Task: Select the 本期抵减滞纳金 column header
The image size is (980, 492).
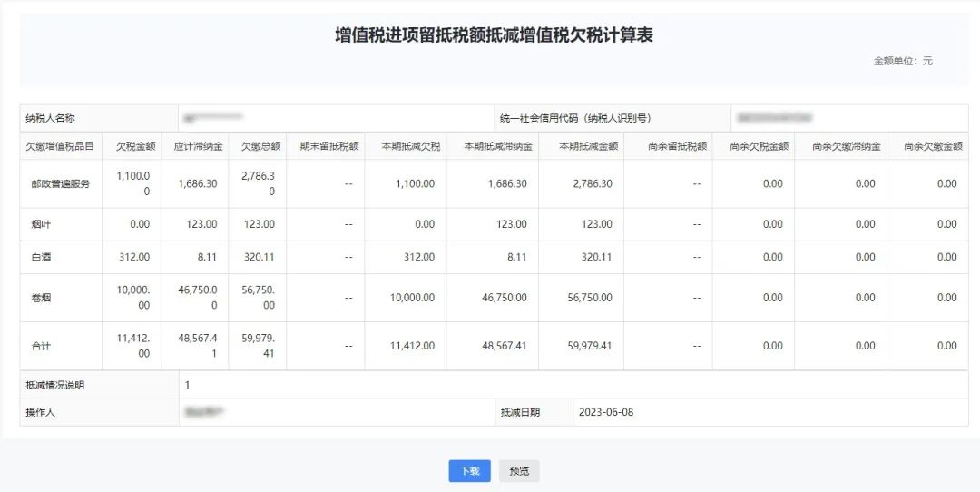Action: click(x=497, y=145)
